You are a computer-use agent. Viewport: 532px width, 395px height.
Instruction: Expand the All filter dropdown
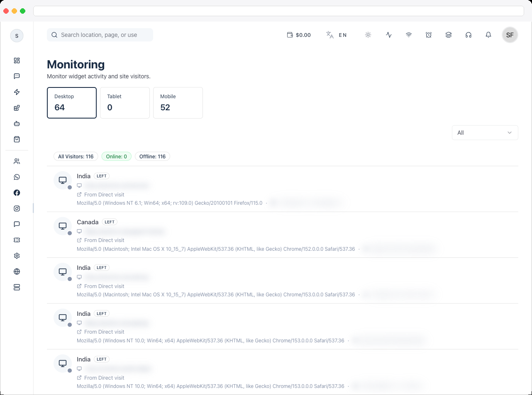pyautogui.click(x=485, y=133)
